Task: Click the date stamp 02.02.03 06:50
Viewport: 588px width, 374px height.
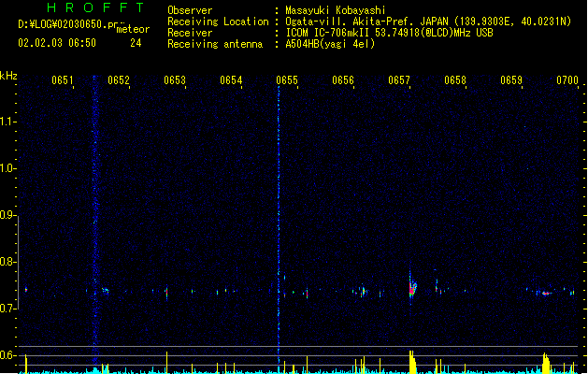Action: pos(57,43)
